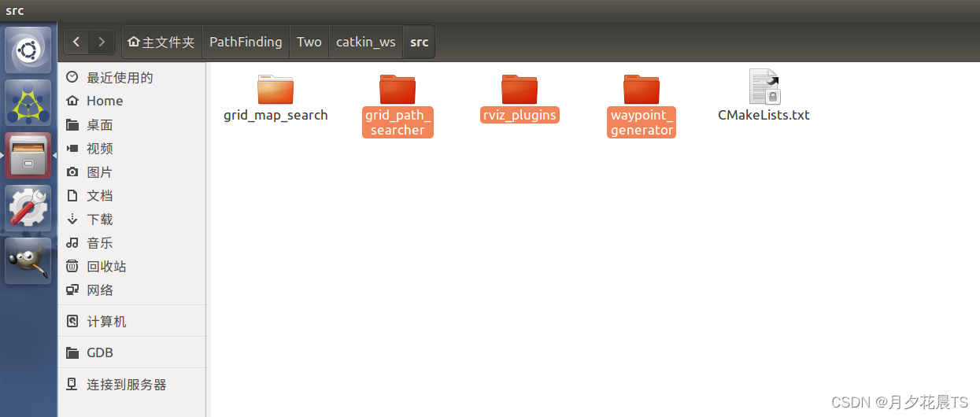
Task: Select the waypoint_generator folder icon
Action: coord(642,88)
